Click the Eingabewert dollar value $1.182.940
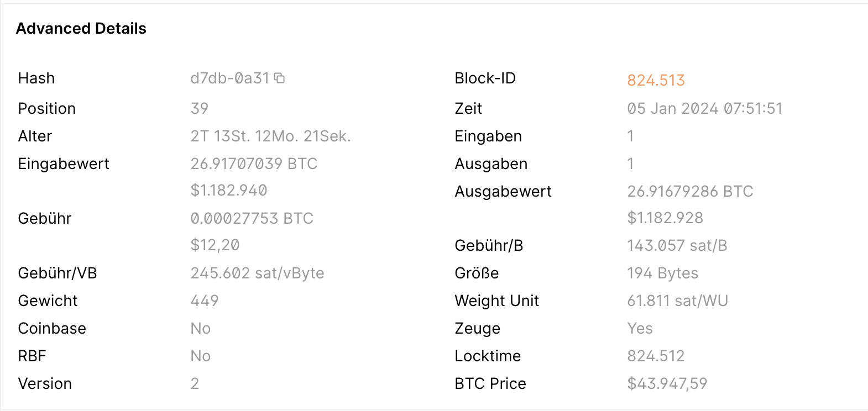 tap(229, 190)
